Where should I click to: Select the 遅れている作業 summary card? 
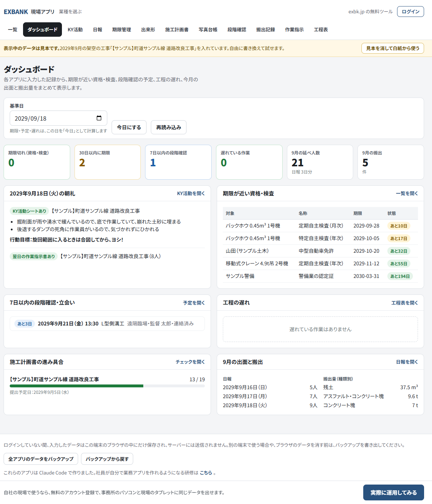(249, 162)
